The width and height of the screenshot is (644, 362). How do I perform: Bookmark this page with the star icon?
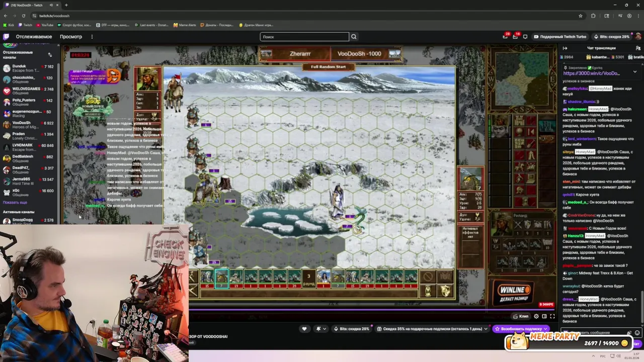[x=580, y=16]
